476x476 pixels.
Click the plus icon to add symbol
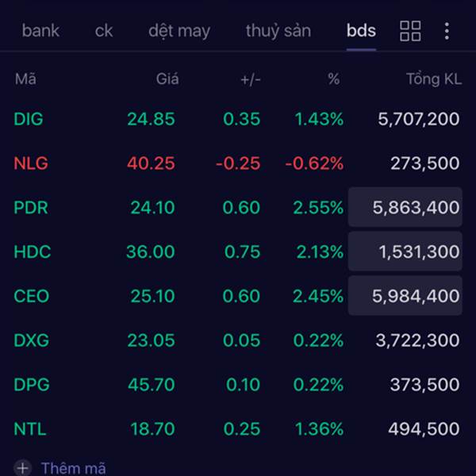[x=22, y=468]
